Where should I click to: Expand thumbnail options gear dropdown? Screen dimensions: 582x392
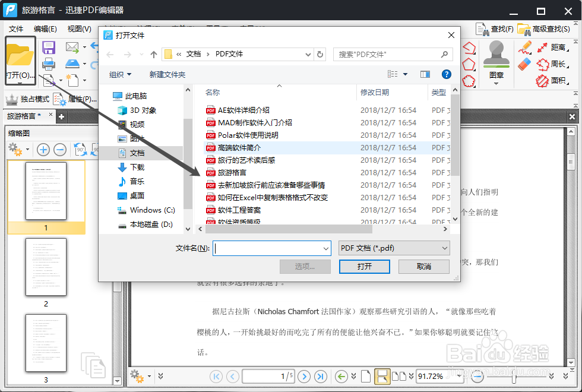click(28, 150)
